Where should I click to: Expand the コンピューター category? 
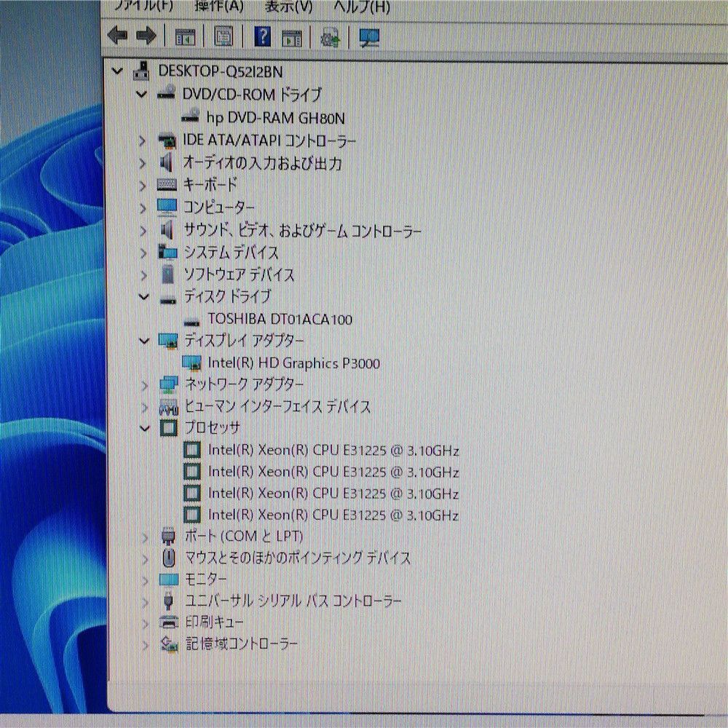tap(143, 207)
